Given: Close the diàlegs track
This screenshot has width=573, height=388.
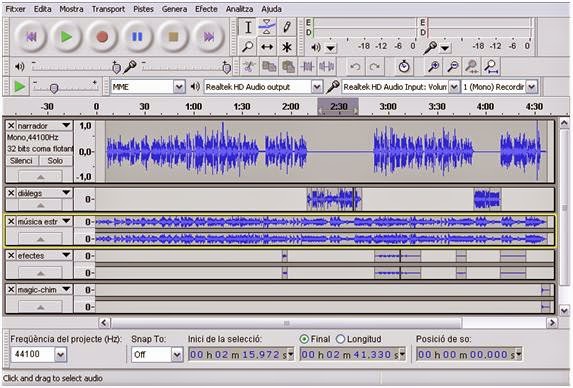Looking at the screenshot, I should pyautogui.click(x=11, y=193).
